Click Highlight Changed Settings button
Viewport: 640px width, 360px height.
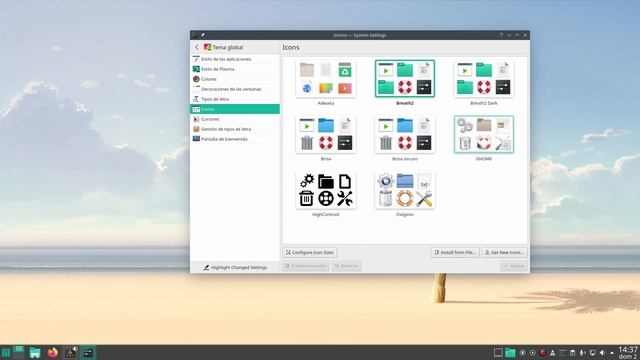[235, 267]
